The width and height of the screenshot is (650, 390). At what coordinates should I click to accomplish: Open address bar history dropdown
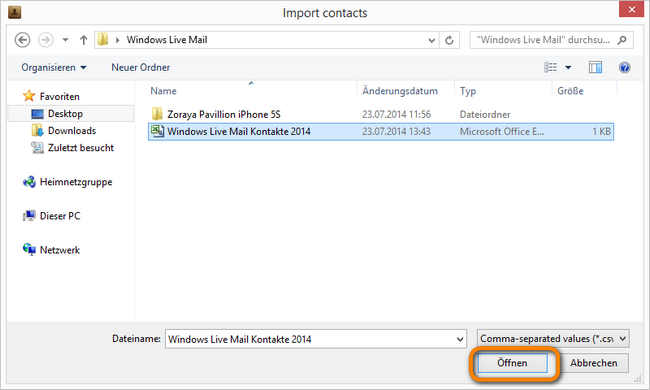coord(432,40)
